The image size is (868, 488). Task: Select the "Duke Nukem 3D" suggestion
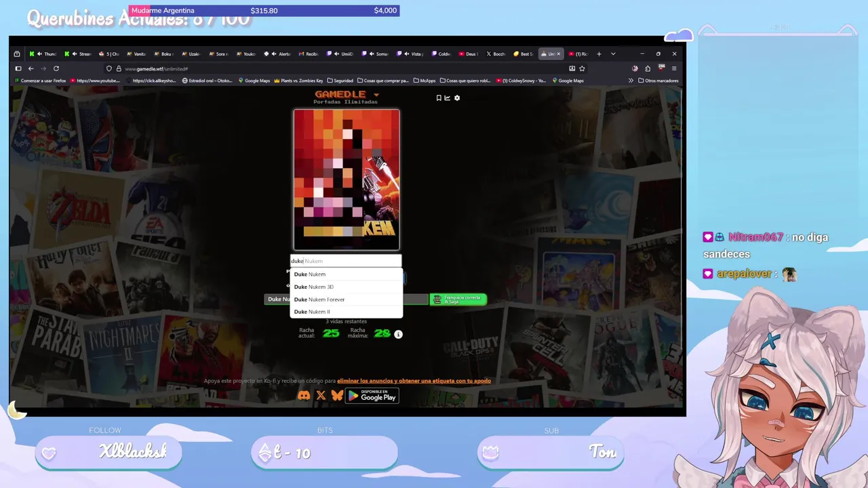pyautogui.click(x=347, y=287)
